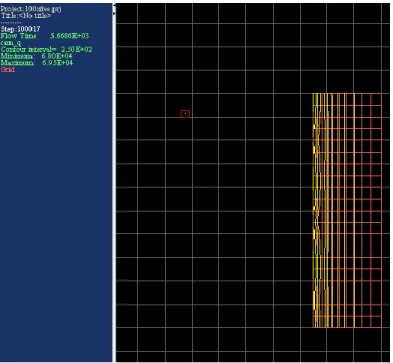Click the Title <No title> line
Image resolution: width=393 pixels, height=363 pixels.
tap(26, 16)
